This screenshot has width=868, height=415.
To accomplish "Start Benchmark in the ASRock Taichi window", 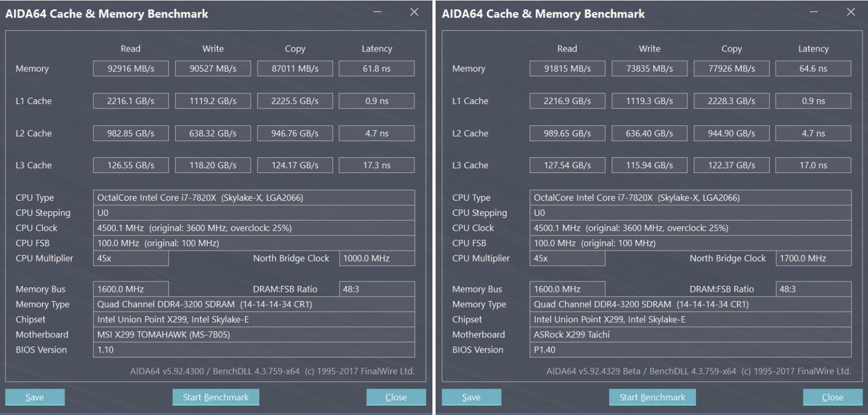I will pos(652,397).
